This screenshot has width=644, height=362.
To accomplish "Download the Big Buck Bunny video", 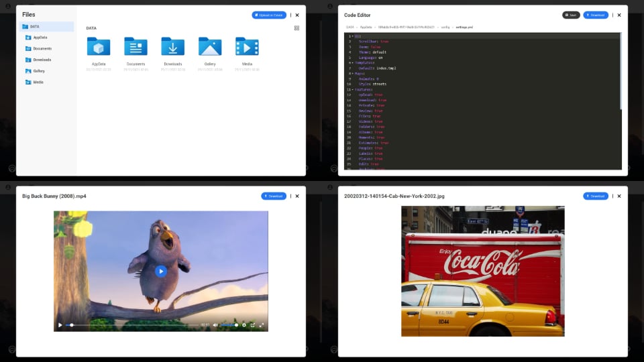I will 274,196.
